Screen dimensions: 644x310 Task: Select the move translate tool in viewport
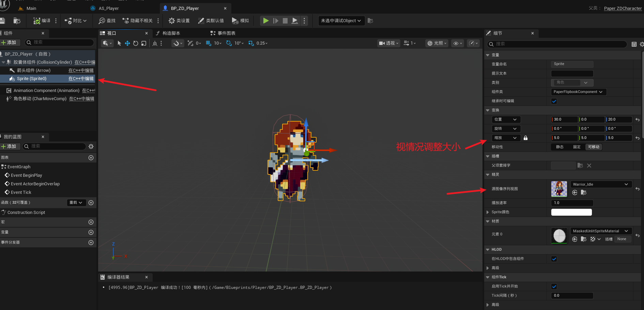(127, 43)
